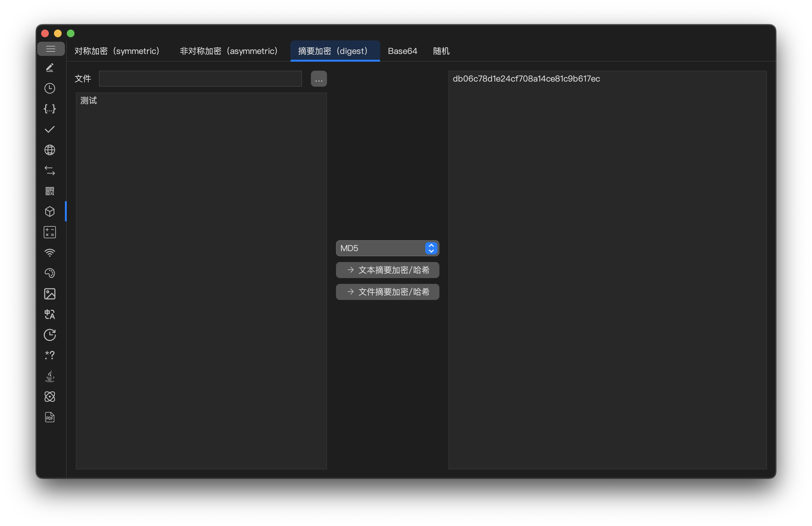The image size is (812, 526).
Task: Toggle the hamburger sidebar menu
Action: [x=50, y=49]
